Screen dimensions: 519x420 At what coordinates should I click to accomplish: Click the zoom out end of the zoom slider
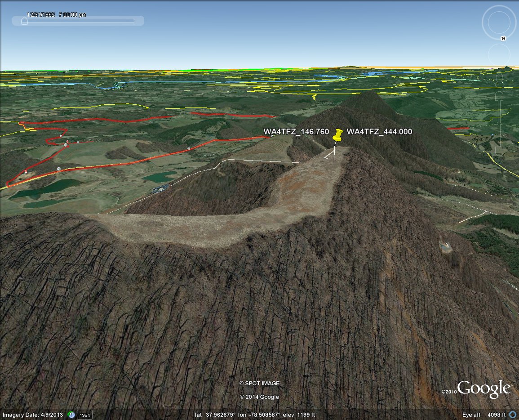499,151
